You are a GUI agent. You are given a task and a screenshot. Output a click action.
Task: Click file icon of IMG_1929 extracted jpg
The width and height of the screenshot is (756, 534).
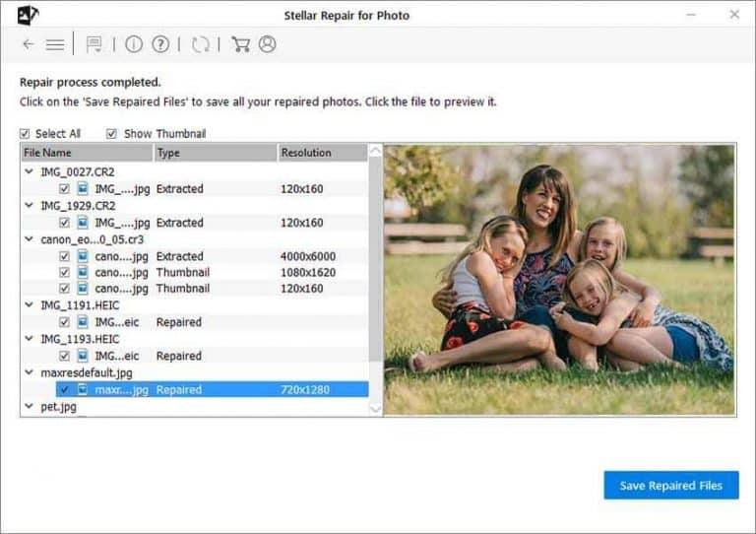(83, 222)
